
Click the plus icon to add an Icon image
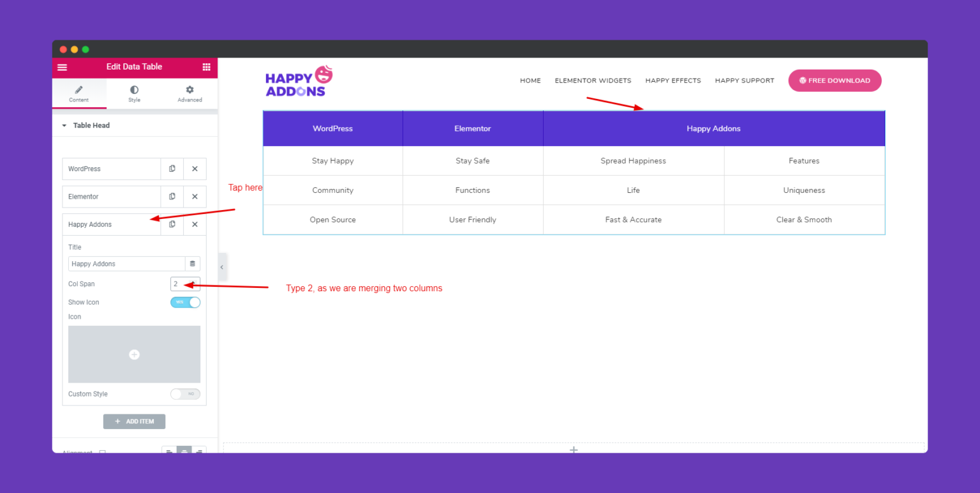coord(134,354)
